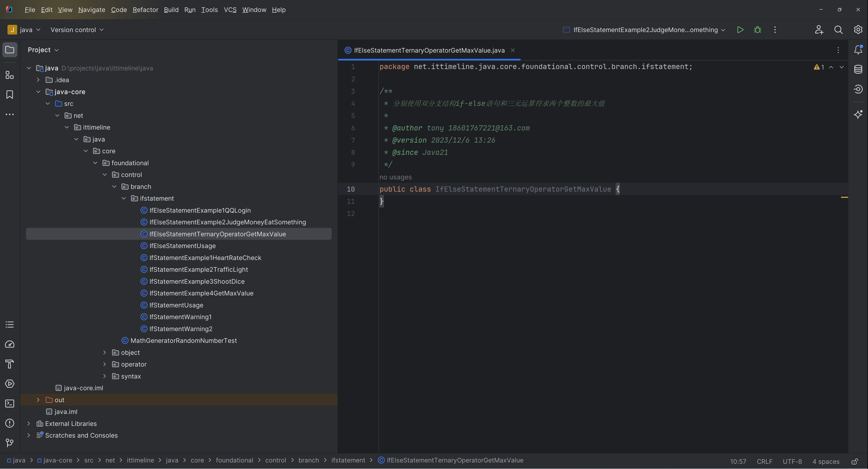Click the 10:57 caret position indicator
This screenshot has height=469, width=868.
coord(738,461)
